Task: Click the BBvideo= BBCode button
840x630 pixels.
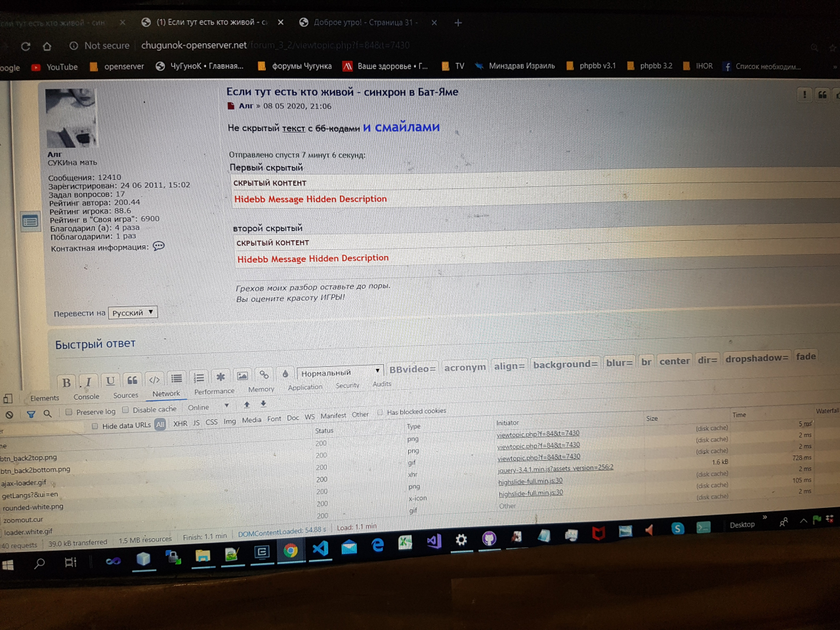Action: click(412, 369)
